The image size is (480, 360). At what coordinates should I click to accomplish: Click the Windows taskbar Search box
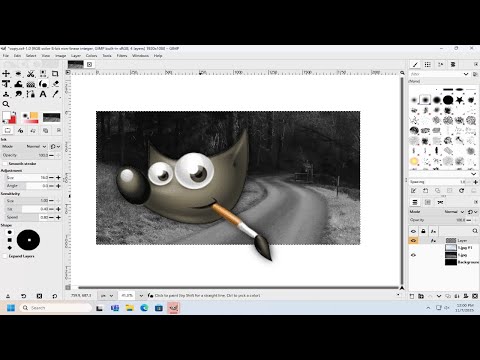coord(55,308)
